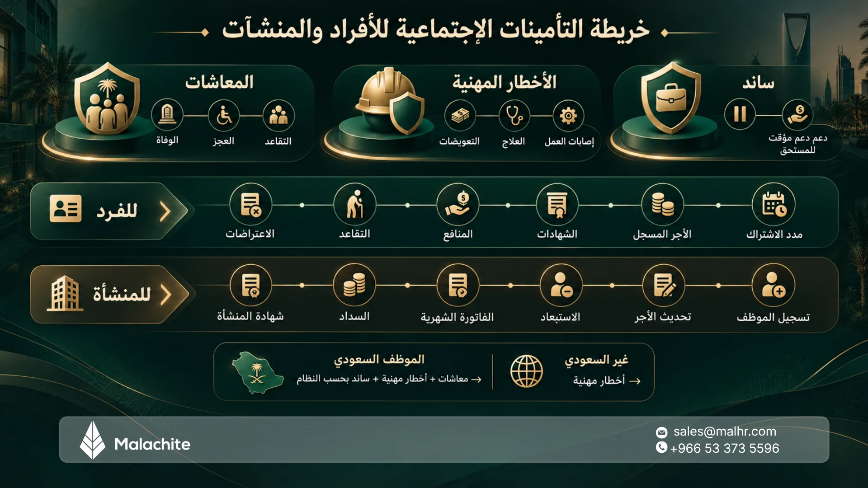Image resolution: width=868 pixels, height=488 pixels.
Task: Click the الشهادات label
Action: [x=557, y=234]
